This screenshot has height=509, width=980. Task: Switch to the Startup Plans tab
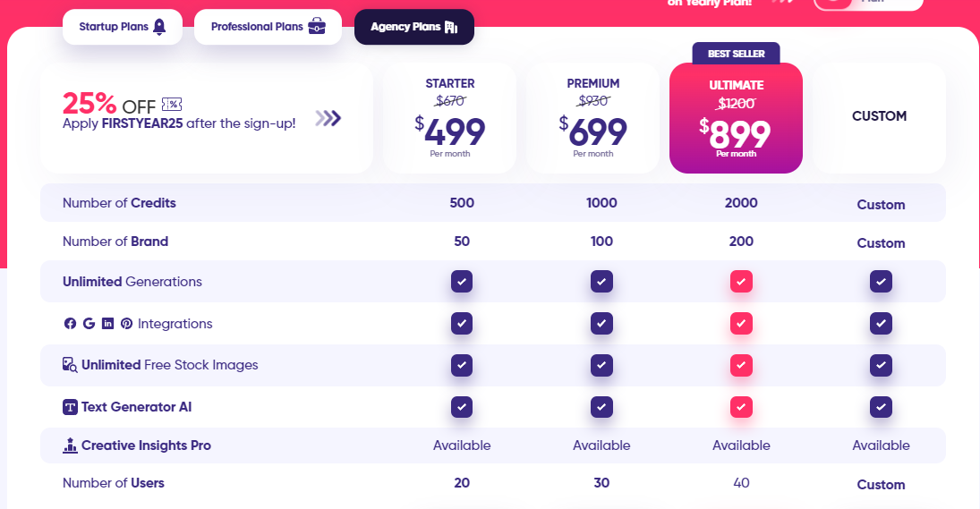tap(123, 27)
